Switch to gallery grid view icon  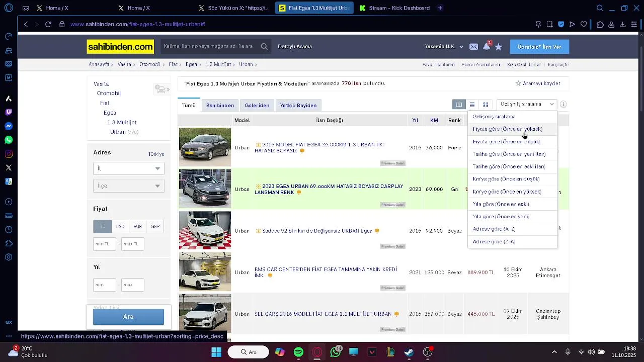[x=486, y=105]
